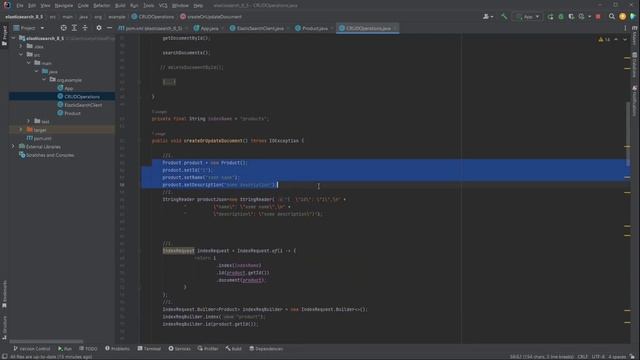
Task: Open the Terminal tool window
Action: (x=149, y=349)
